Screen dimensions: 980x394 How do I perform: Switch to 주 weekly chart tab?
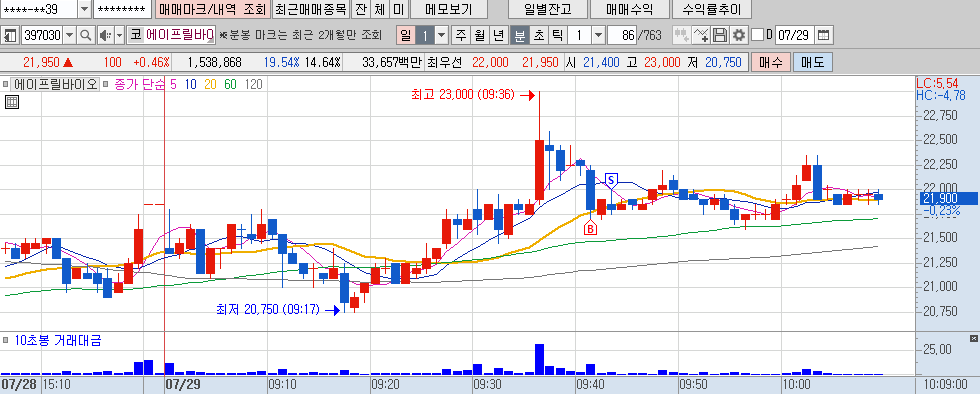point(461,35)
